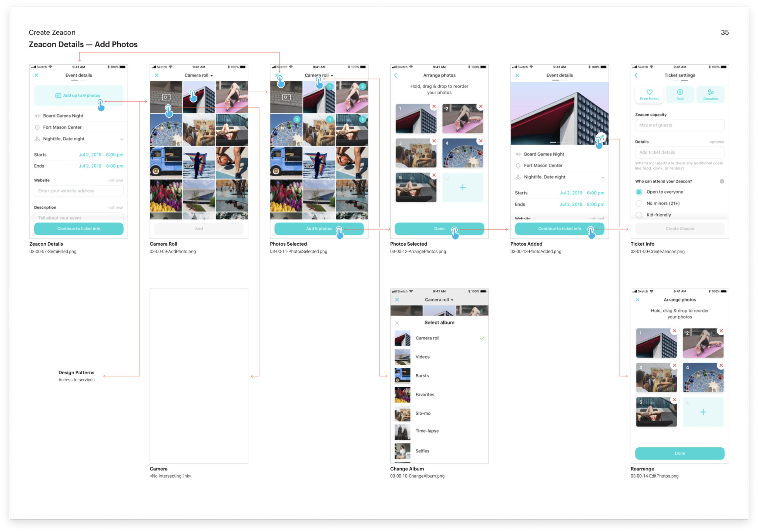The width and height of the screenshot is (758, 532).
Task: Open Camera roll dropdown in Camera Roll screen
Action: click(199, 75)
